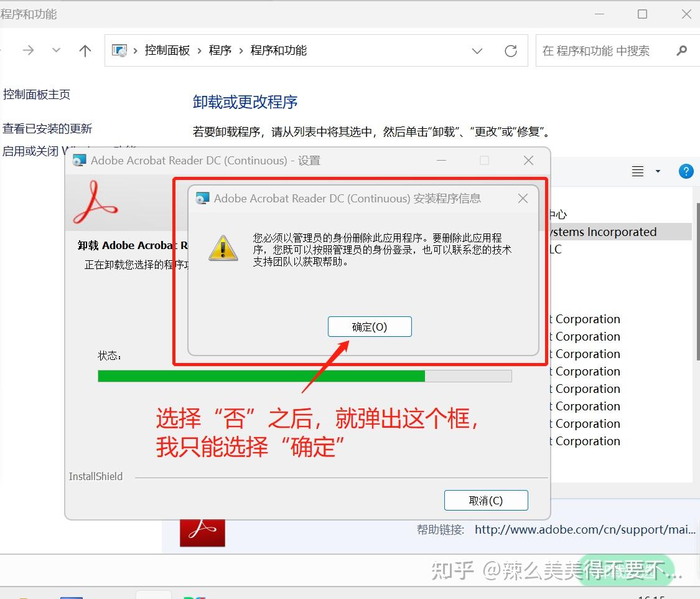The image size is (700, 599).
Task: Open the Help question mark icon
Action: [686, 171]
